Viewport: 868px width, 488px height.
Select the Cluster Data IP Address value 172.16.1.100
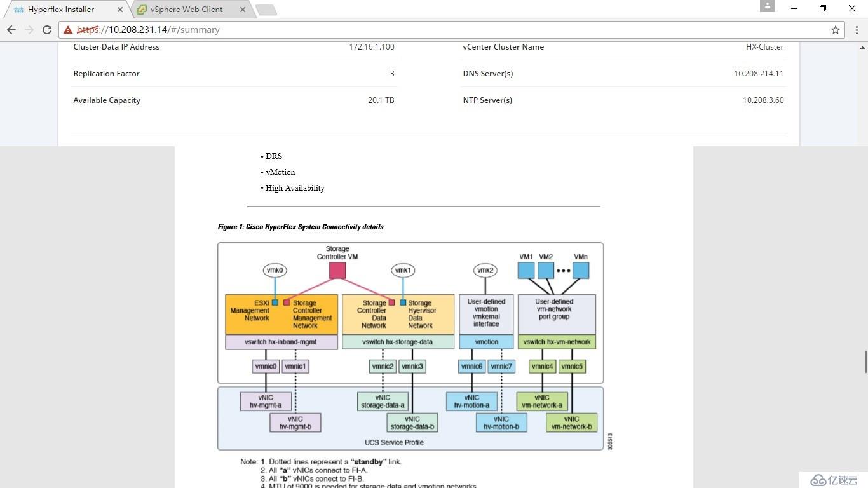[x=372, y=47]
